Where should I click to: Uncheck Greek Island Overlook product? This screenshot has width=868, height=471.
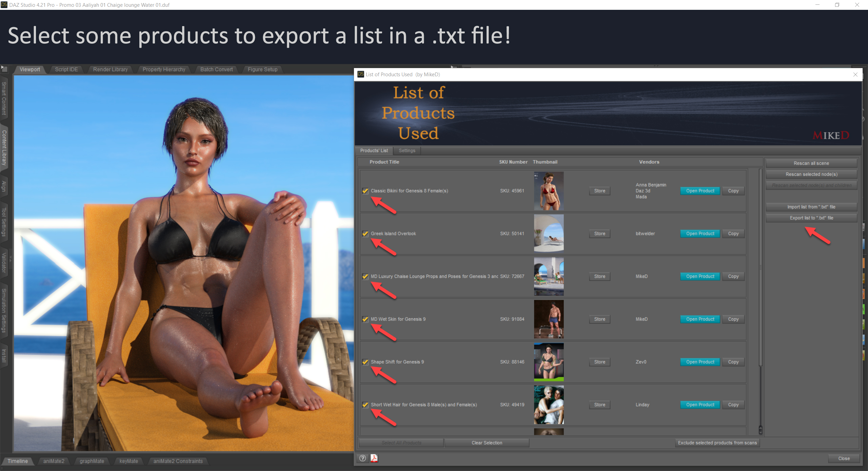[x=365, y=233]
